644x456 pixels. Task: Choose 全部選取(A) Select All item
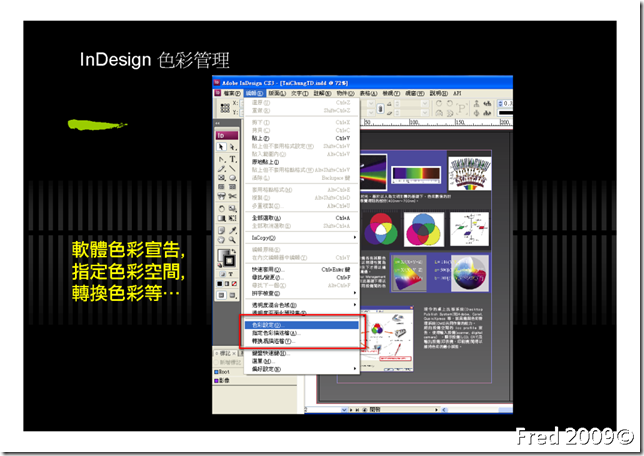point(301,218)
